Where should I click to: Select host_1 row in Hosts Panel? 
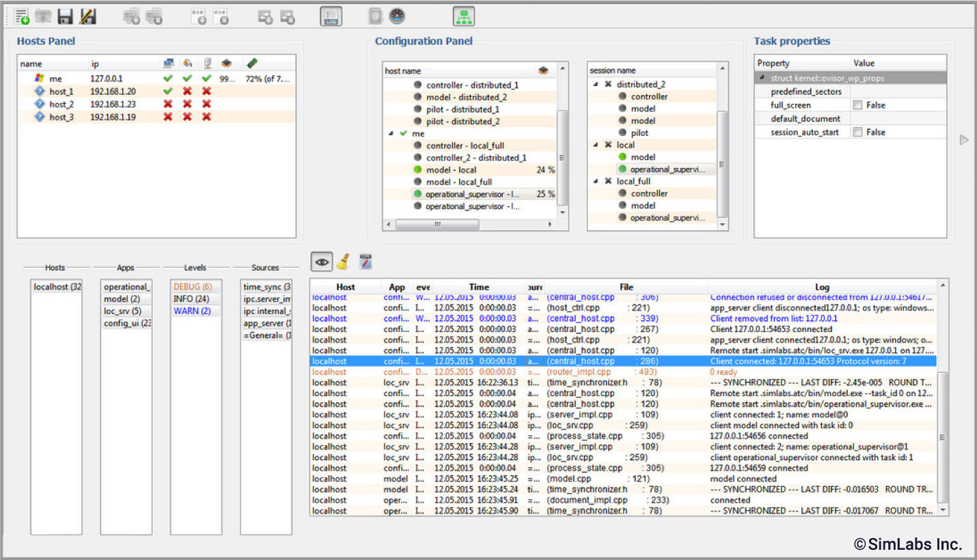pyautogui.click(x=61, y=92)
